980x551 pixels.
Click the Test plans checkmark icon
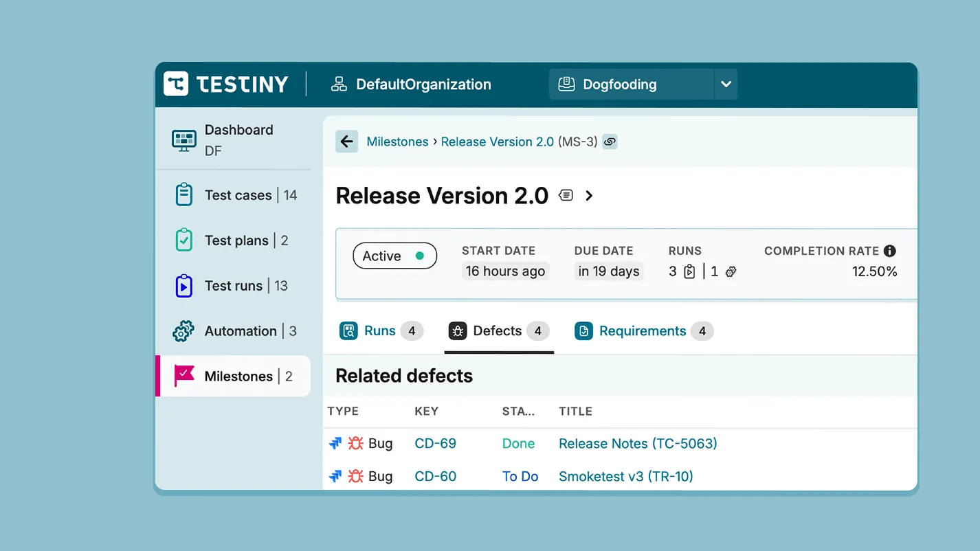coord(183,240)
